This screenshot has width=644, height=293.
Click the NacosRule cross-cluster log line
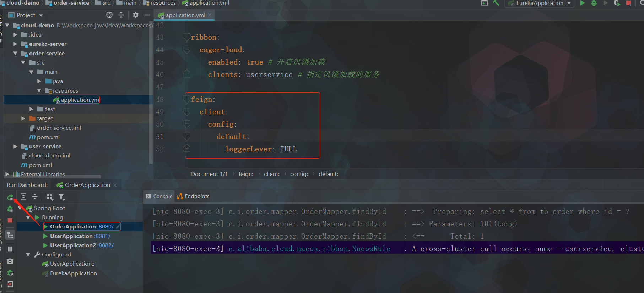tap(397, 249)
